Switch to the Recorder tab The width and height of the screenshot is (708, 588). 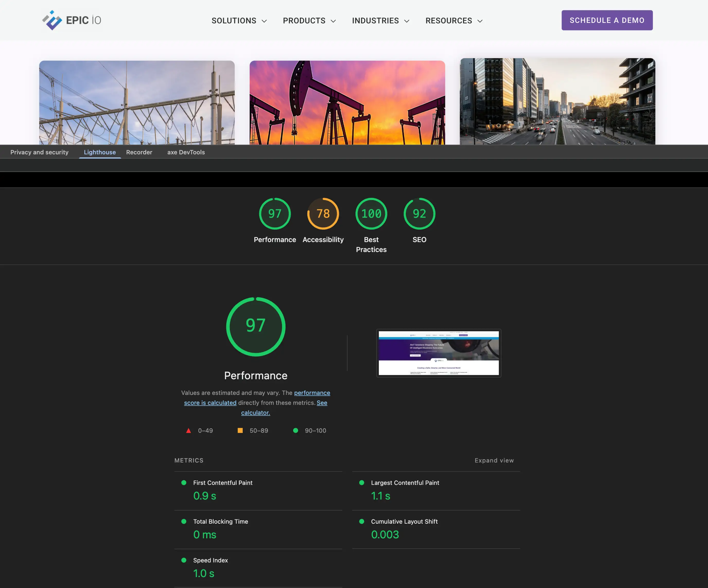(139, 152)
